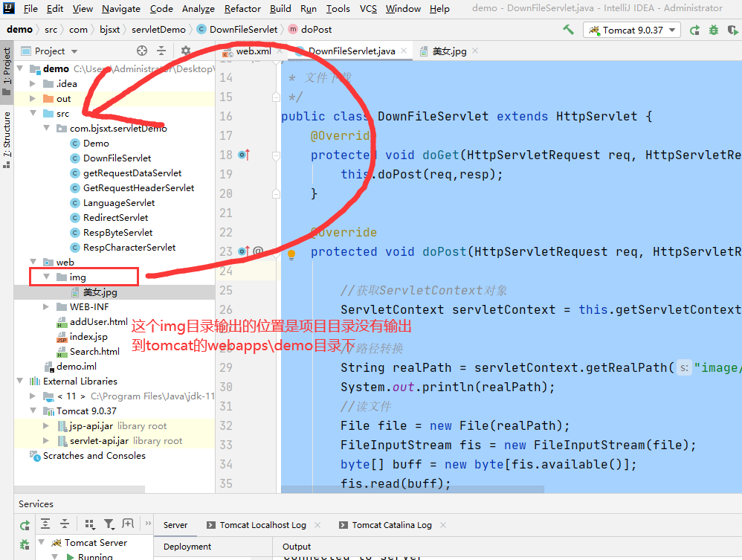Collapse the com.bjsxt.servletDemo package
The width and height of the screenshot is (742, 560).
(x=46, y=128)
